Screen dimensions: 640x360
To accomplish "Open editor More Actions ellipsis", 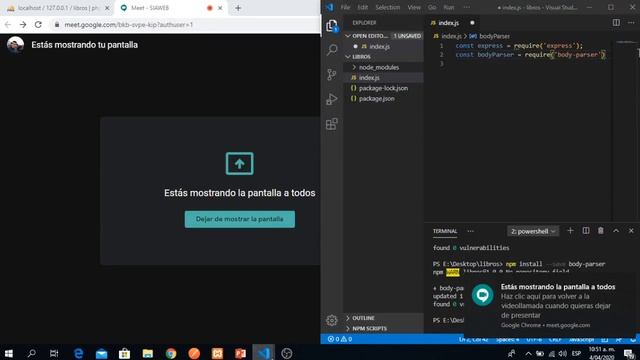I will click(631, 23).
